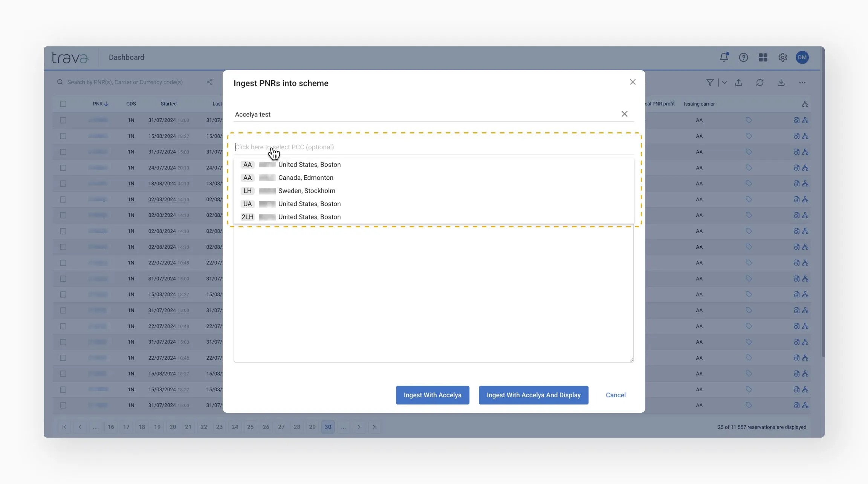Click the Cancel link in dialog

(x=615, y=395)
